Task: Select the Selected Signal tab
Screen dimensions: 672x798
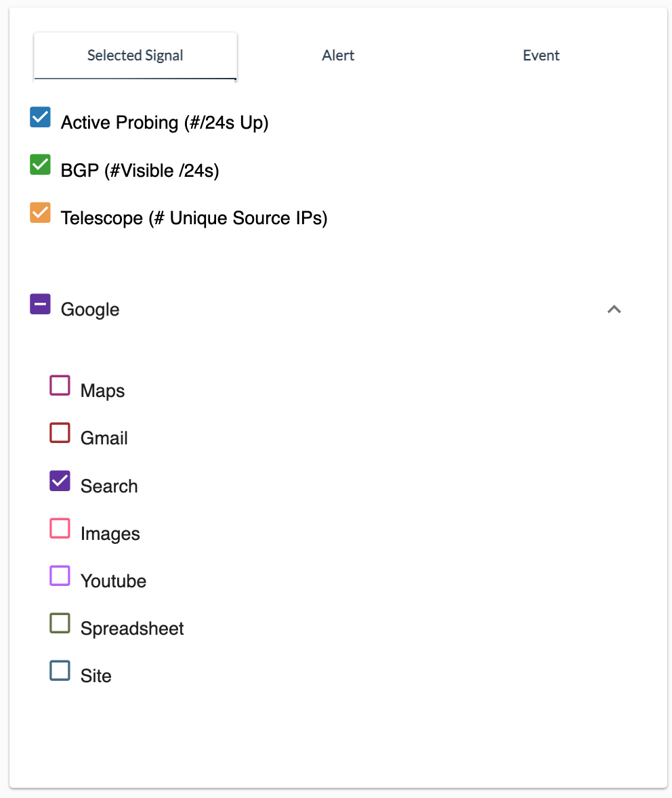Action: (135, 56)
